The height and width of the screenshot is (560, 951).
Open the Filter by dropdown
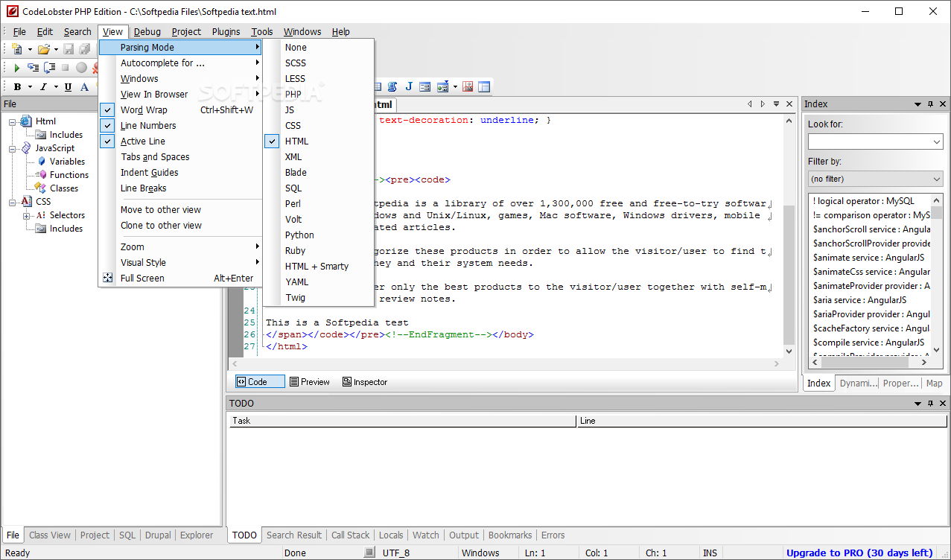click(x=876, y=179)
